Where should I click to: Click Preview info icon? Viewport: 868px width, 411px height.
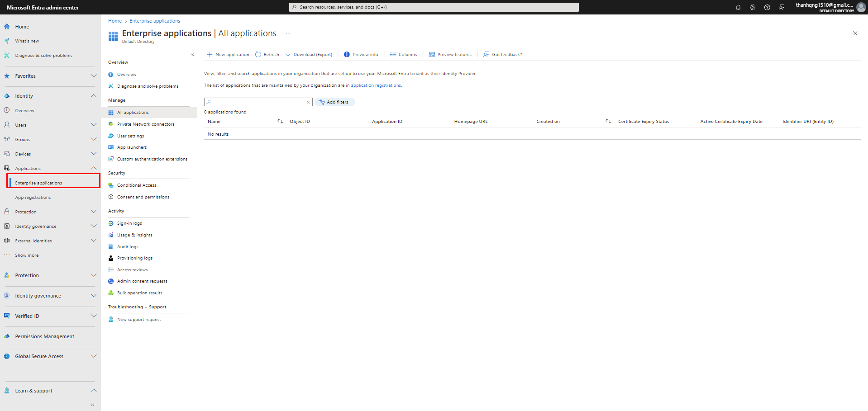[347, 54]
